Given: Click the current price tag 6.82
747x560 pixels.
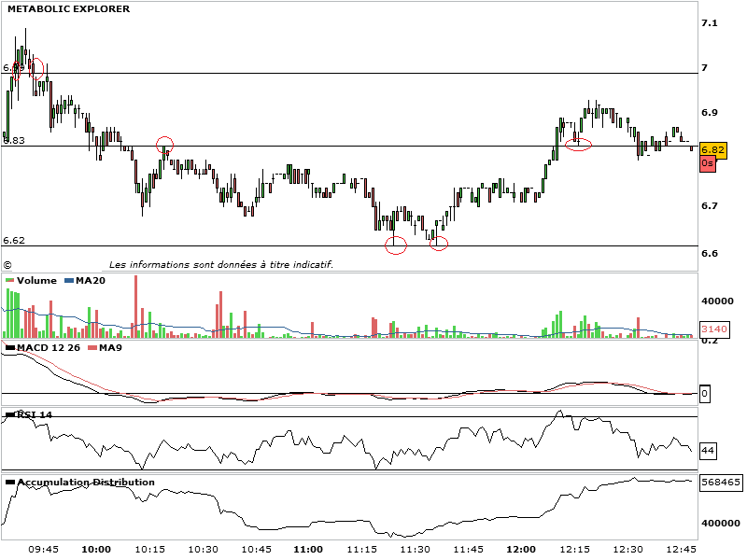Looking at the screenshot, I should tap(712, 150).
